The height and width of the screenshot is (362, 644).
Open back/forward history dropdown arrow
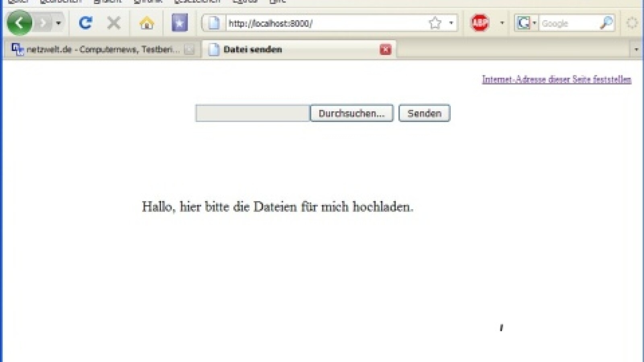click(x=58, y=23)
